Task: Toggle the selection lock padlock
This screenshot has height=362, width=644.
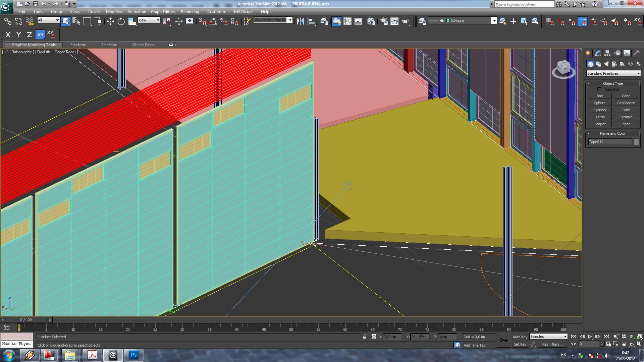Action: 365,337
